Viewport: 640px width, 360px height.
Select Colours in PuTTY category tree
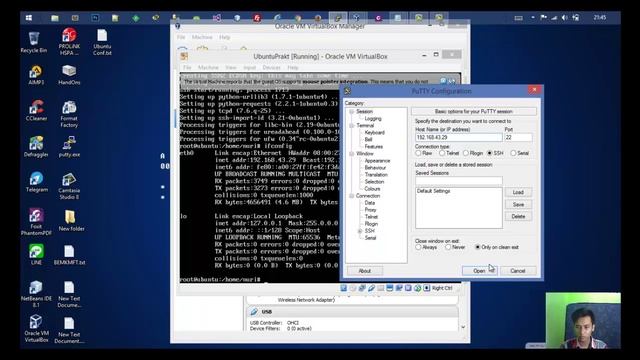coord(372,189)
